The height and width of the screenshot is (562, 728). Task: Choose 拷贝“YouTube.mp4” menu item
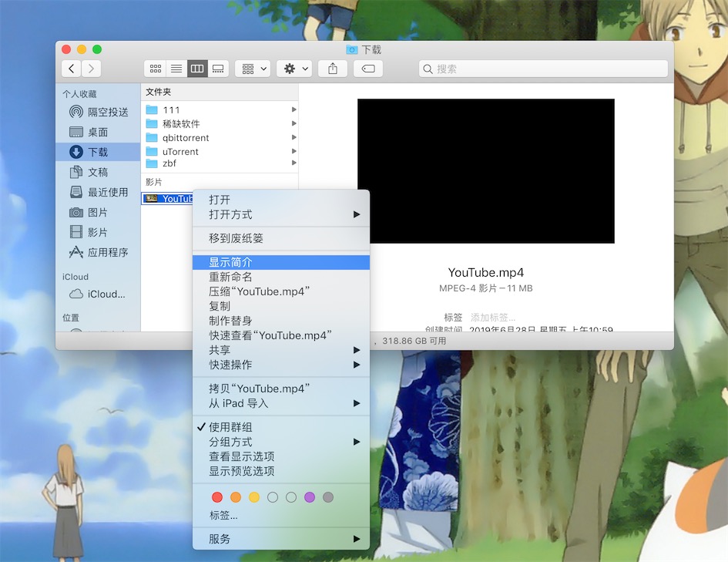point(281,389)
